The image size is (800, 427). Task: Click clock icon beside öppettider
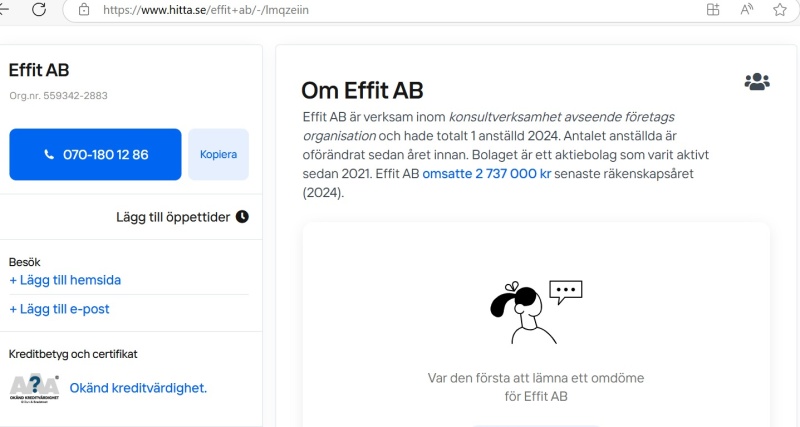point(242,217)
